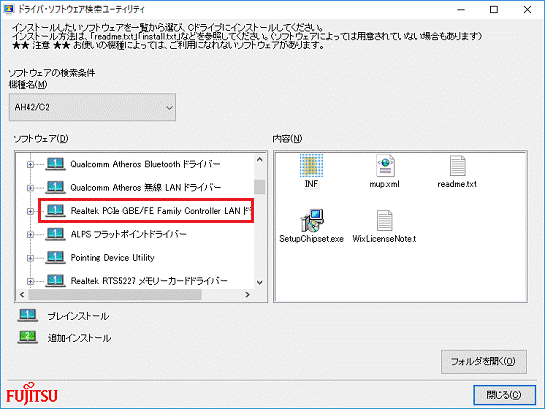
Task: Click the SetupChipset.exe file name label
Action: (x=311, y=239)
